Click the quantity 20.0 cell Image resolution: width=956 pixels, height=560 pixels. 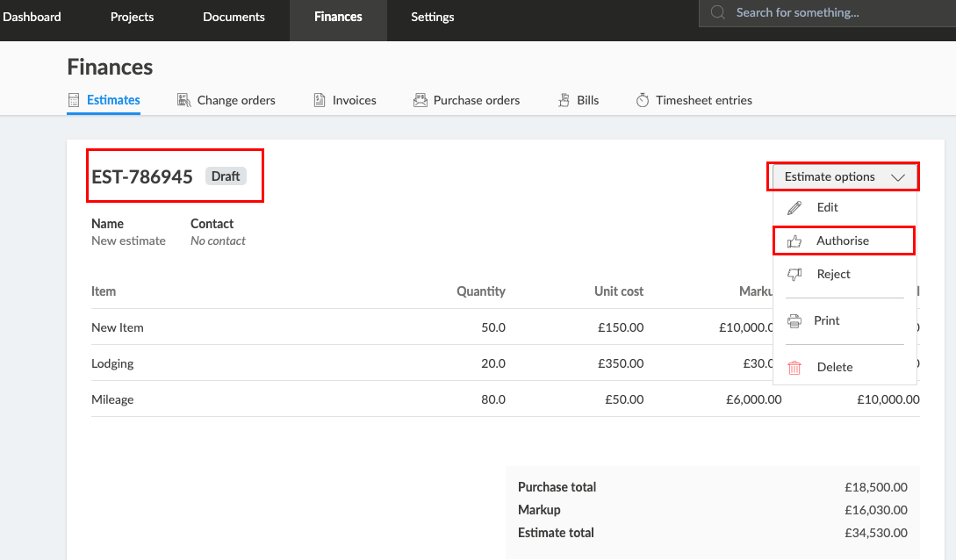493,363
